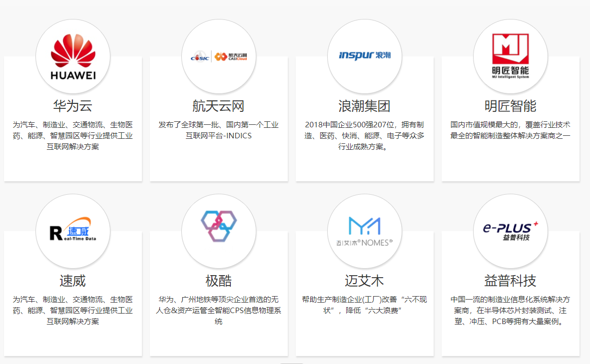Click the 华为云 description text
This screenshot has height=364, width=590.
(73, 135)
